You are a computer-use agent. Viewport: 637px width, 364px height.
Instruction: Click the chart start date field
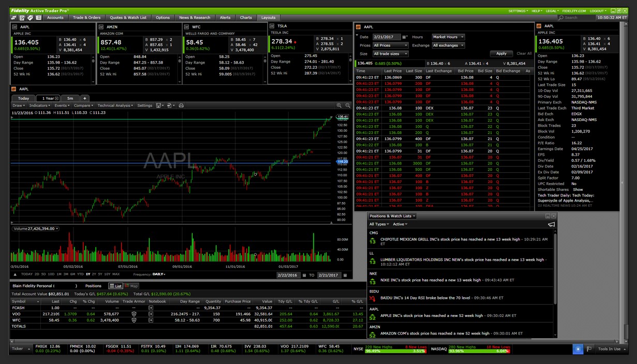(288, 275)
